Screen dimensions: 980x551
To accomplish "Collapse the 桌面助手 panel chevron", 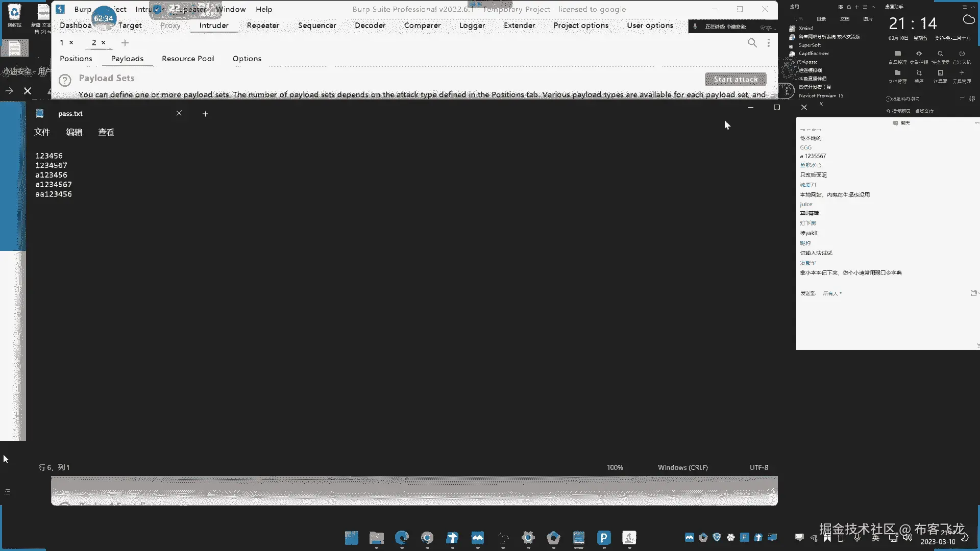I will 974,7.
